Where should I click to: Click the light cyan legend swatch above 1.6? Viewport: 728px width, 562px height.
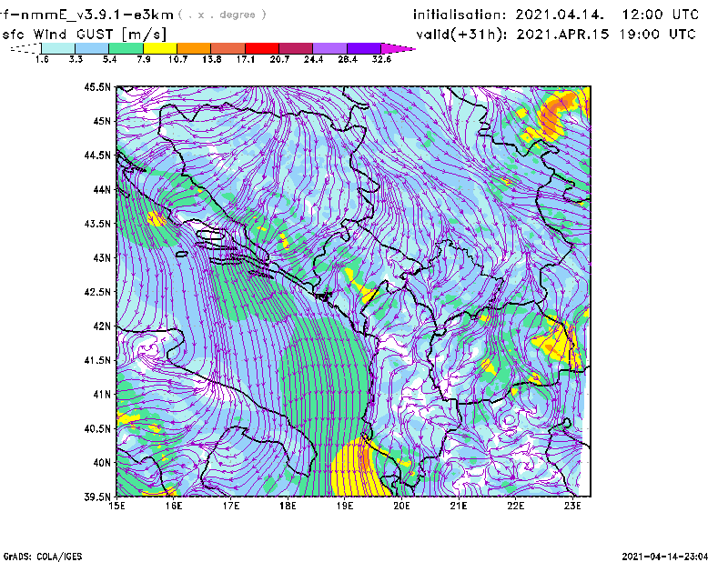[58, 48]
